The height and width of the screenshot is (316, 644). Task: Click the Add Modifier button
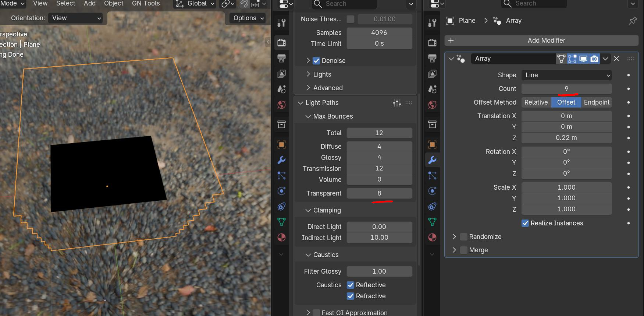(x=541, y=41)
